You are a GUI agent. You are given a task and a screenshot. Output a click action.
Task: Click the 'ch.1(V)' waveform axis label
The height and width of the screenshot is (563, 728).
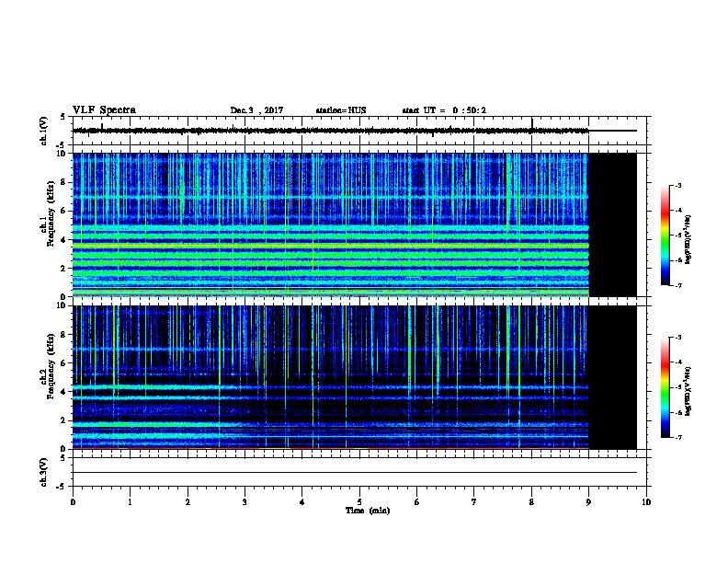44,131
